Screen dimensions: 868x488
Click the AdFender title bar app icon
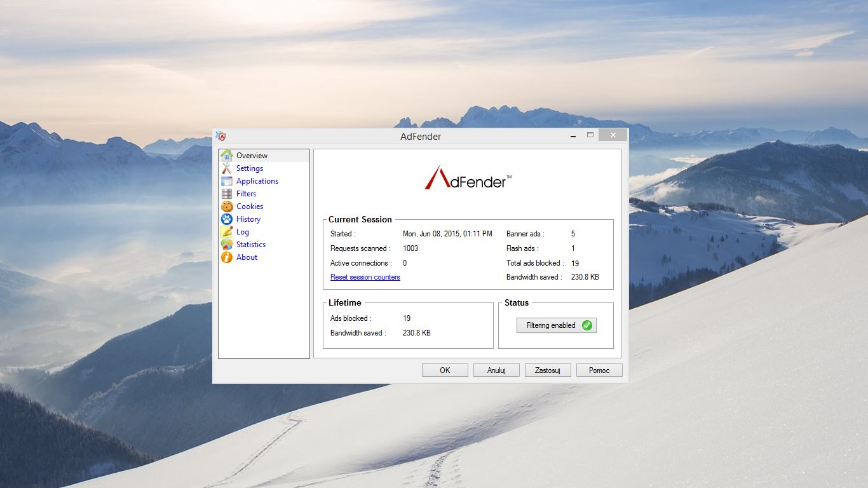pos(220,136)
